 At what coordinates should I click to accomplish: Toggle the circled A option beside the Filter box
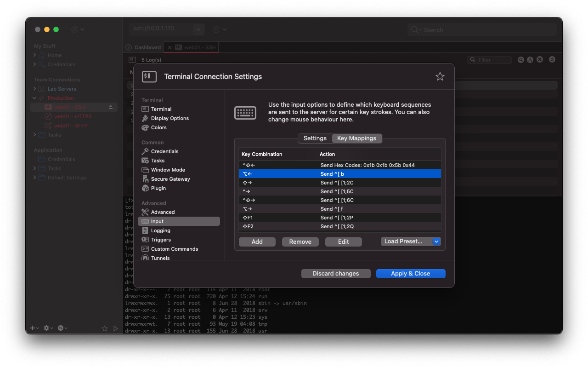[530, 59]
